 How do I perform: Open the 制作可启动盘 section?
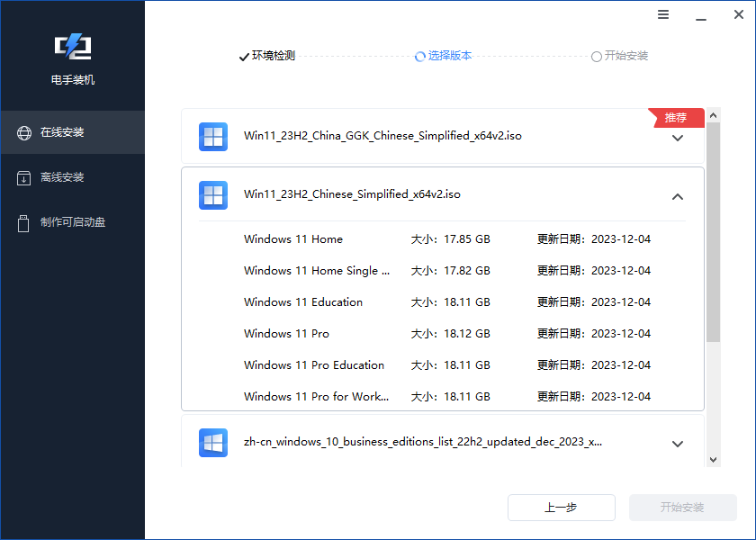(x=72, y=223)
